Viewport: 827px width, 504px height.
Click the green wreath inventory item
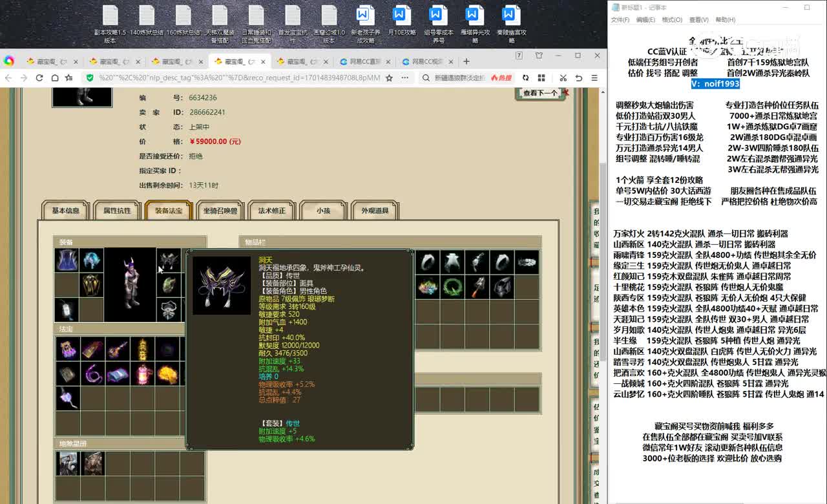pos(453,286)
